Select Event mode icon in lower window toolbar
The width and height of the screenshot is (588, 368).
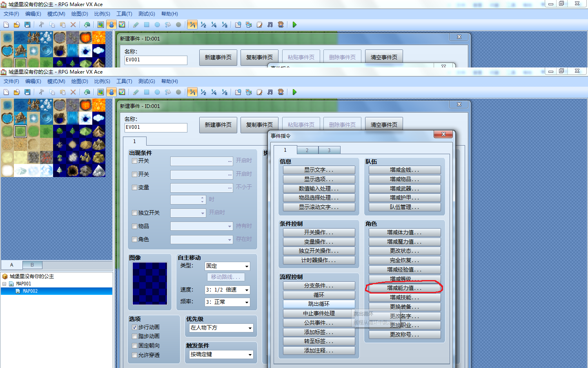(x=111, y=92)
